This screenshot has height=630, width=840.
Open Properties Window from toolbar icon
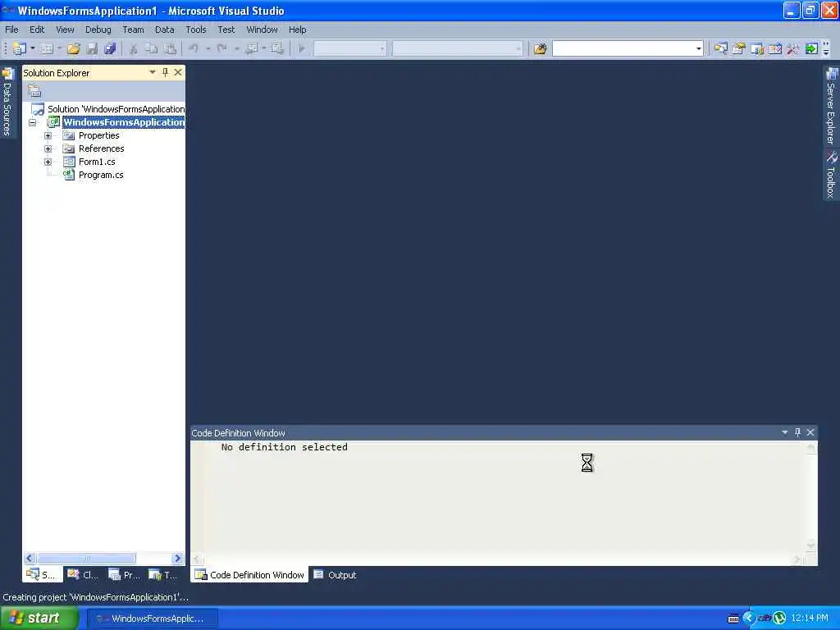739,48
